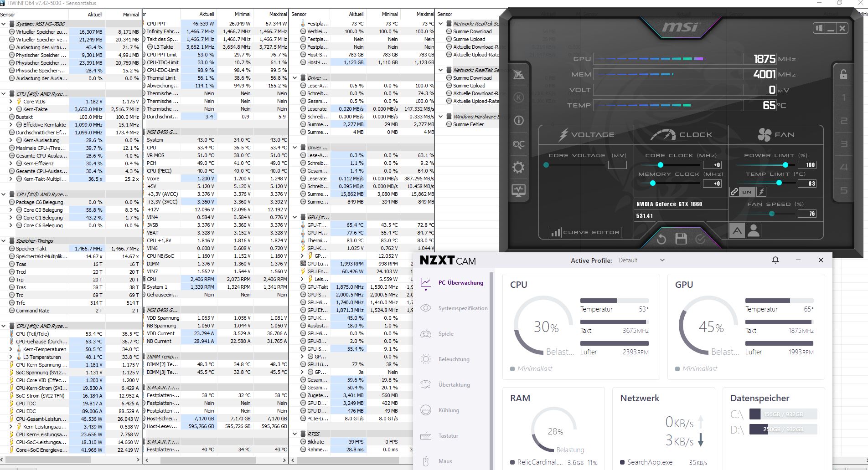Toggle automatic fan speed A button

737,231
